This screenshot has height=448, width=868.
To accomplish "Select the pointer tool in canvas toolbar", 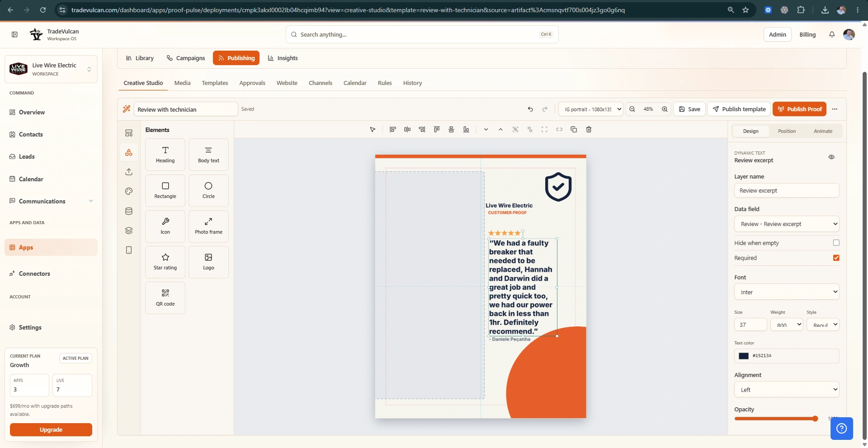I will (x=373, y=130).
